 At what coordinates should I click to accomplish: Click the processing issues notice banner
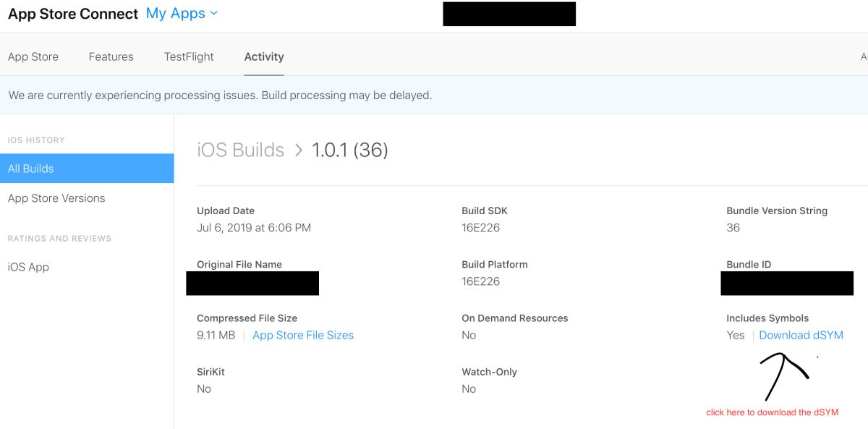[434, 95]
